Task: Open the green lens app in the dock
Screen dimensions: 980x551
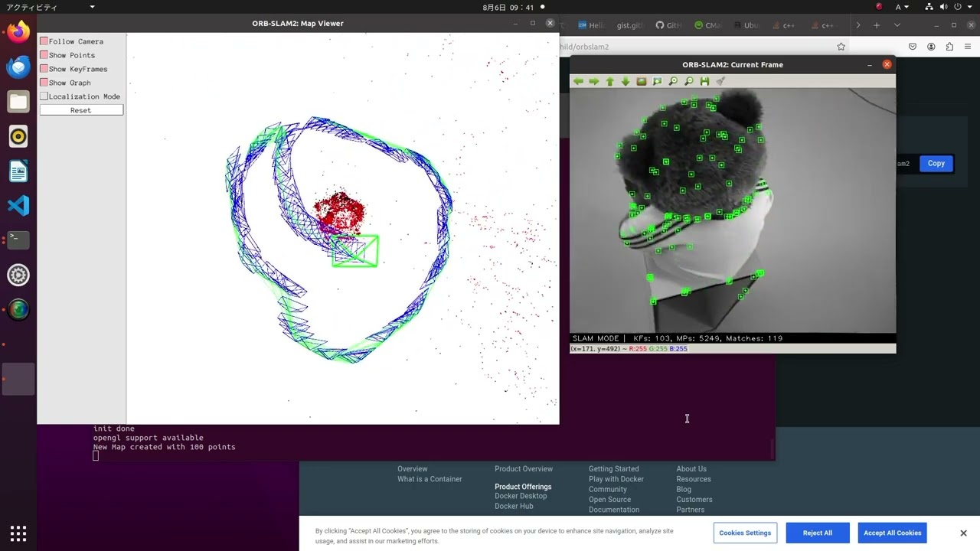Action: pos(18,309)
